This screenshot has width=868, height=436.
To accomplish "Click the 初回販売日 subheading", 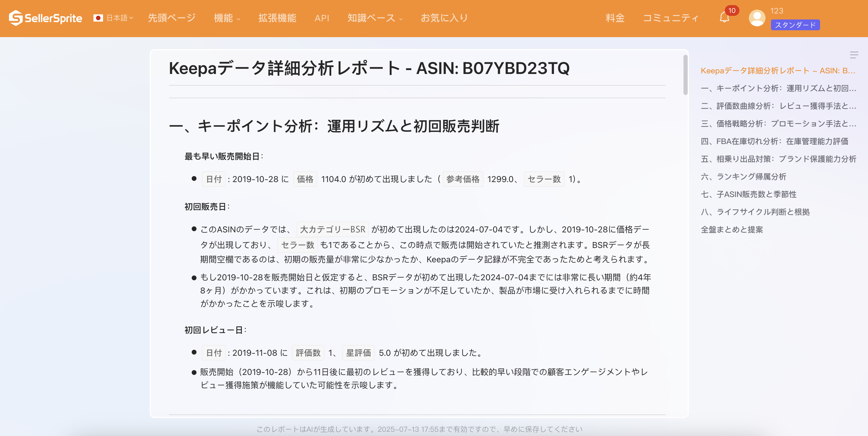I will coord(207,207).
